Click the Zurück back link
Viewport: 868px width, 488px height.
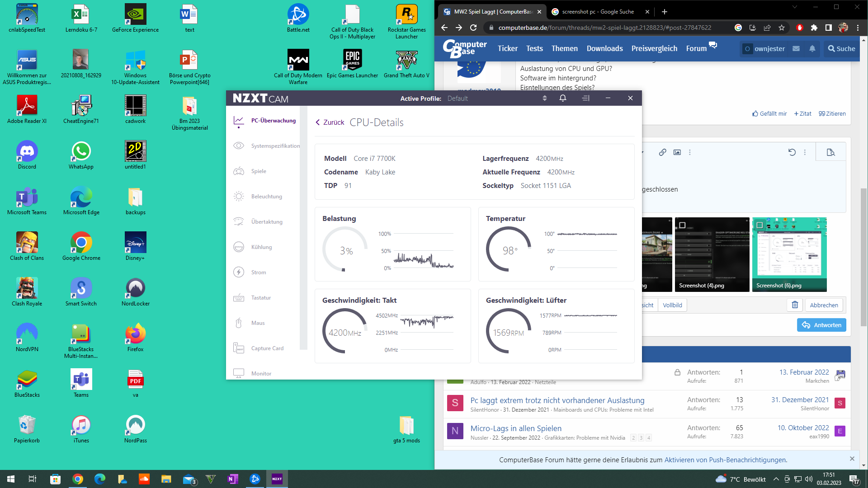point(330,122)
